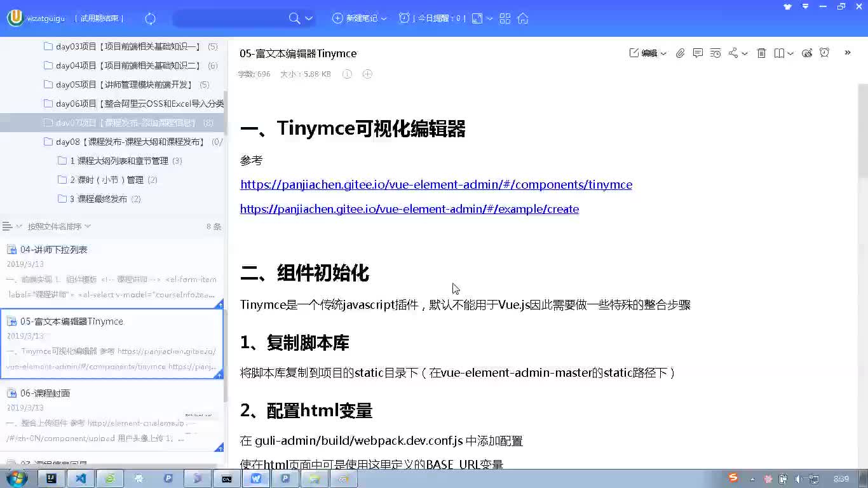Screen dimensions: 868x488
Task: Open subfolder 1 课程大纲列表和章节管理
Action: pos(119,161)
